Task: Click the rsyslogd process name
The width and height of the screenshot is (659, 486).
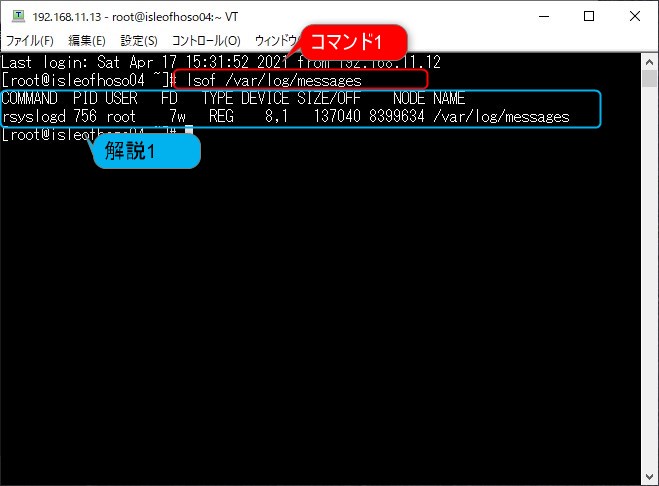Action: 34,116
